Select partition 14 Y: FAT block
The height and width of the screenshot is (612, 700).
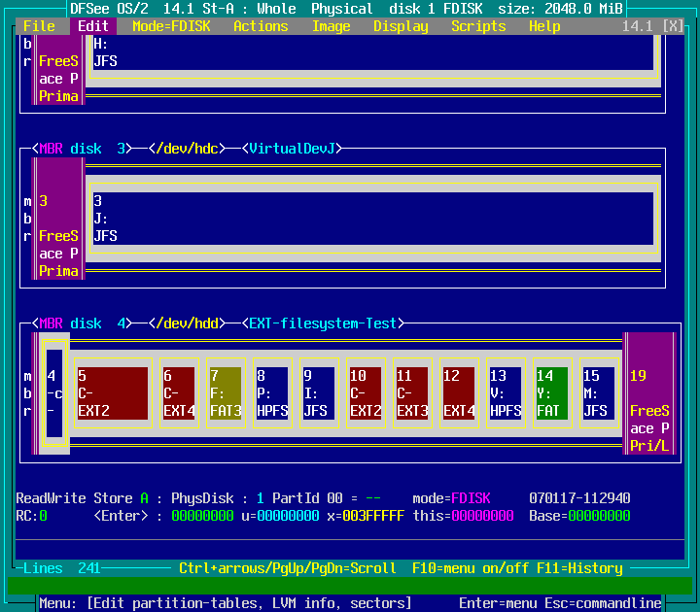(552, 393)
